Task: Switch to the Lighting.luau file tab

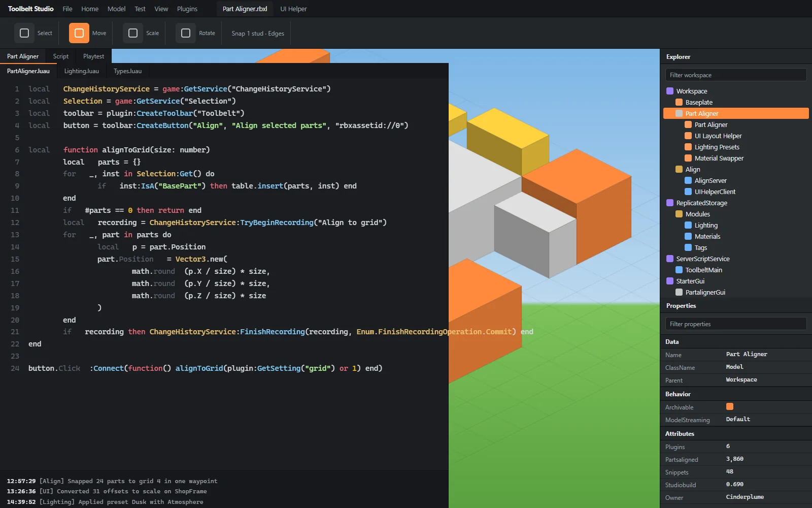Action: coord(82,71)
